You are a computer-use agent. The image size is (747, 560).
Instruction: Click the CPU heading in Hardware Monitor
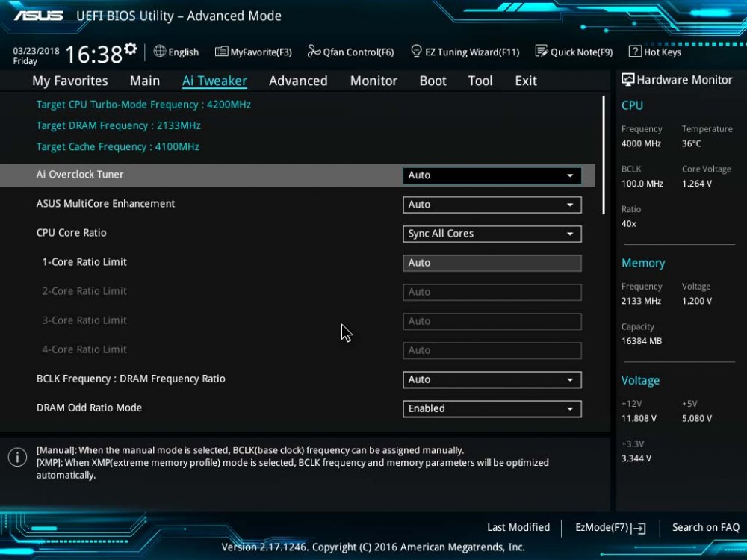632,105
